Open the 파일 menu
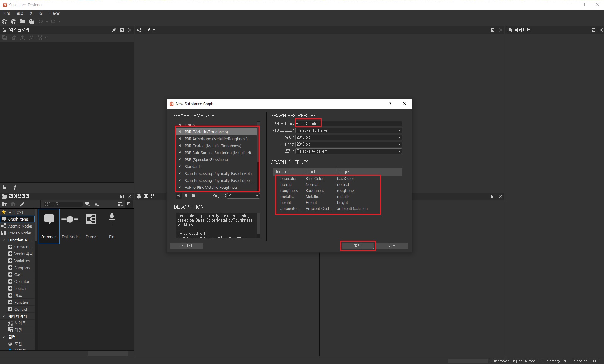This screenshot has width=604, height=364. click(7, 13)
